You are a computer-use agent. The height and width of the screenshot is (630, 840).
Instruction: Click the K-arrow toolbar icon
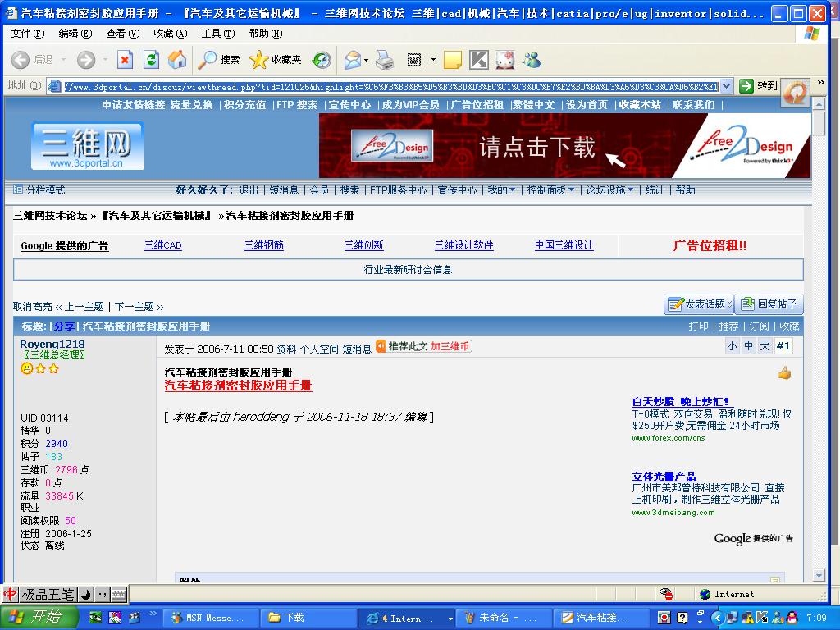coord(479,59)
